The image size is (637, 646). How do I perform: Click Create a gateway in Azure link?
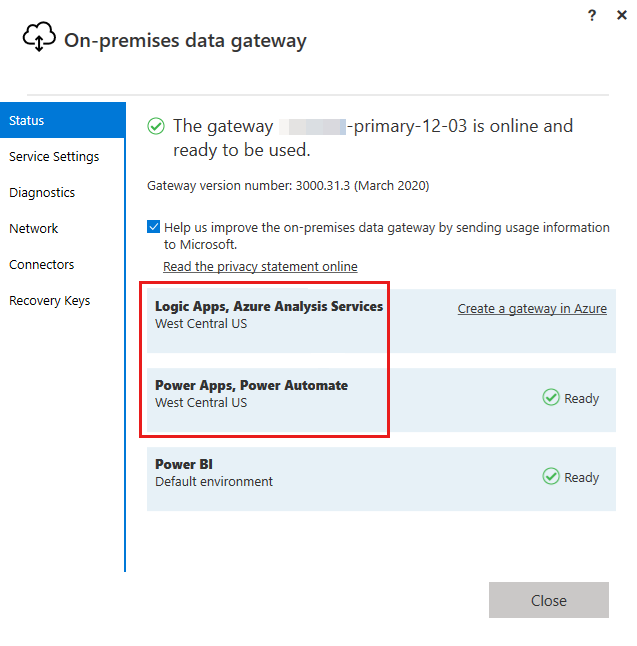(x=532, y=309)
